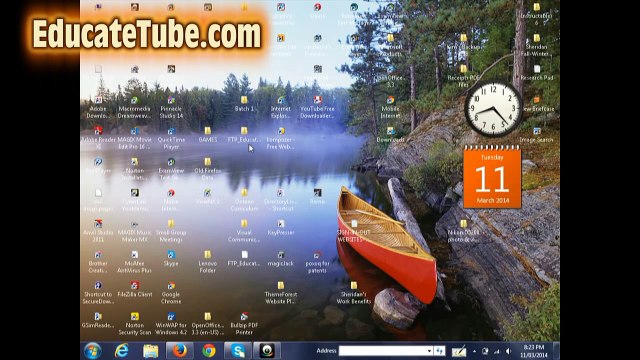Select the Research Pad file icon

[x=536, y=73]
